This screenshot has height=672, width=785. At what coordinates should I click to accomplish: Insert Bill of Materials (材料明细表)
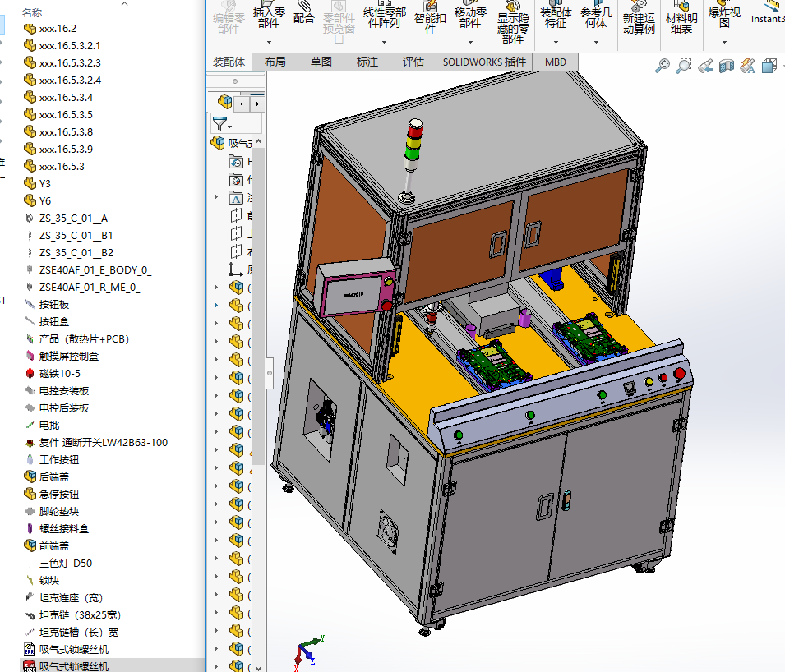[x=681, y=17]
